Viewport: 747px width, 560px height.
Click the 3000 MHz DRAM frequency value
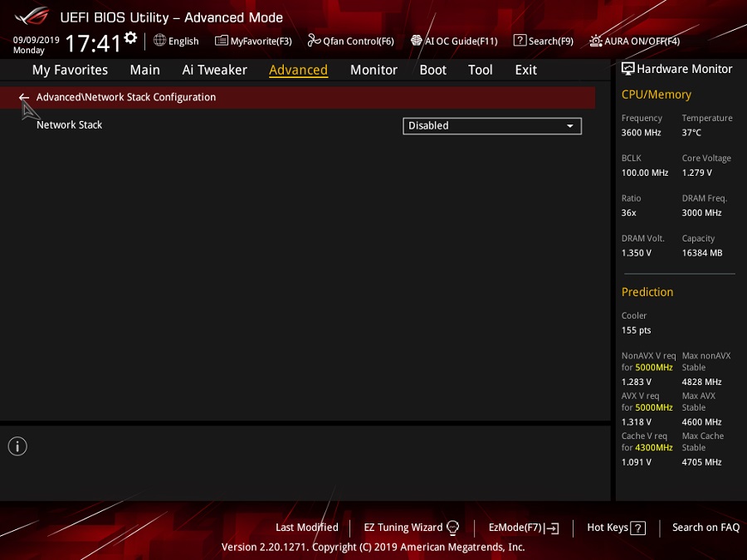pos(701,212)
